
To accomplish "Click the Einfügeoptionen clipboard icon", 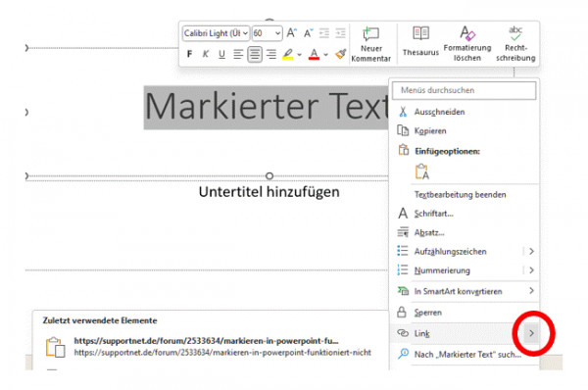I will pos(403,150).
